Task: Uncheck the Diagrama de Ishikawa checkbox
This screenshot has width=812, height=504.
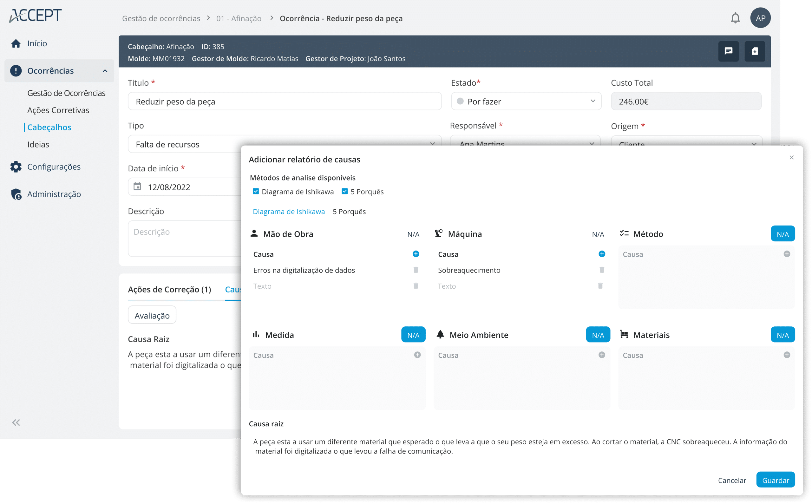Action: [x=256, y=191]
